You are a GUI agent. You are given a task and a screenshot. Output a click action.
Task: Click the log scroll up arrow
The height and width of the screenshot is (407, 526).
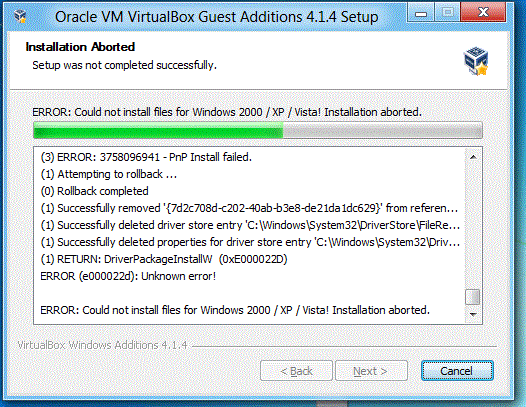[473, 157]
